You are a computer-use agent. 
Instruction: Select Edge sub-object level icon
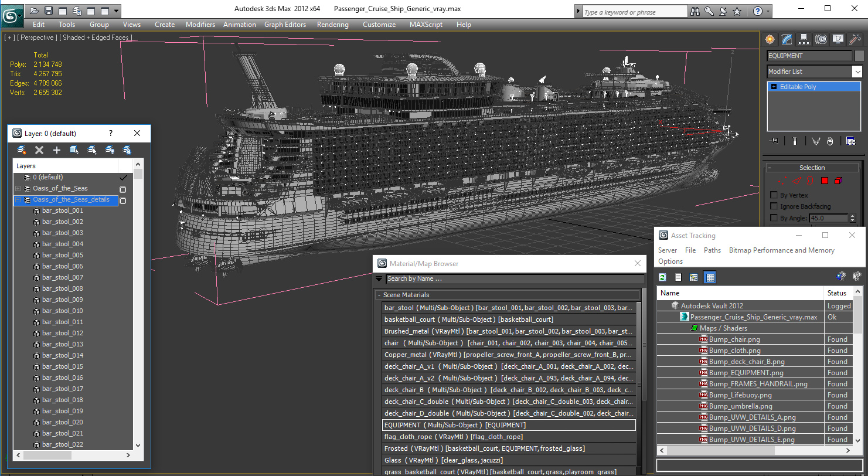click(797, 181)
